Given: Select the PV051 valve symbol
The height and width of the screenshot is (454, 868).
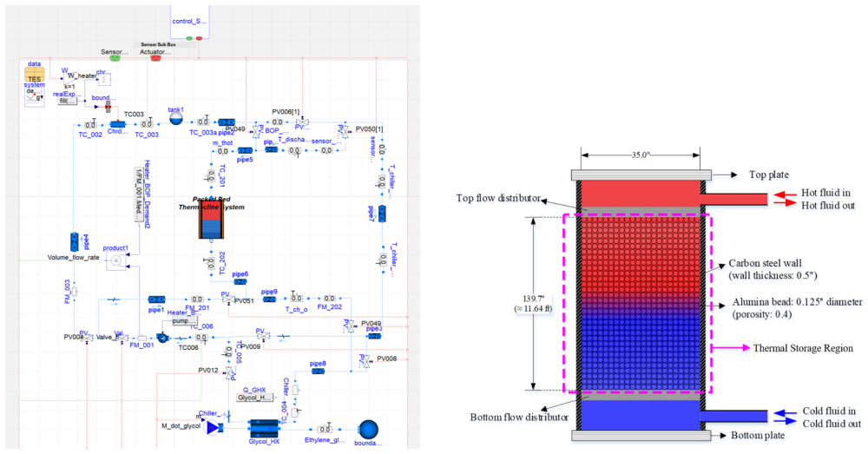Looking at the screenshot, I should pyautogui.click(x=227, y=299).
